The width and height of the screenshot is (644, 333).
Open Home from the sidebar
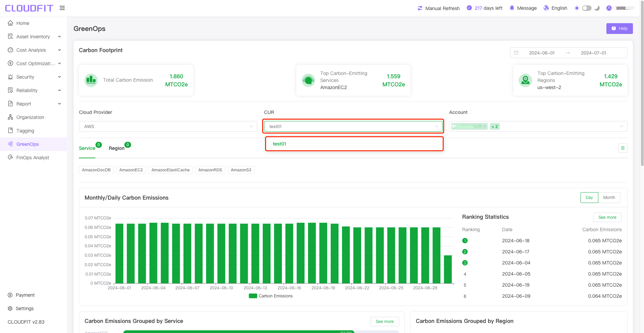[23, 23]
